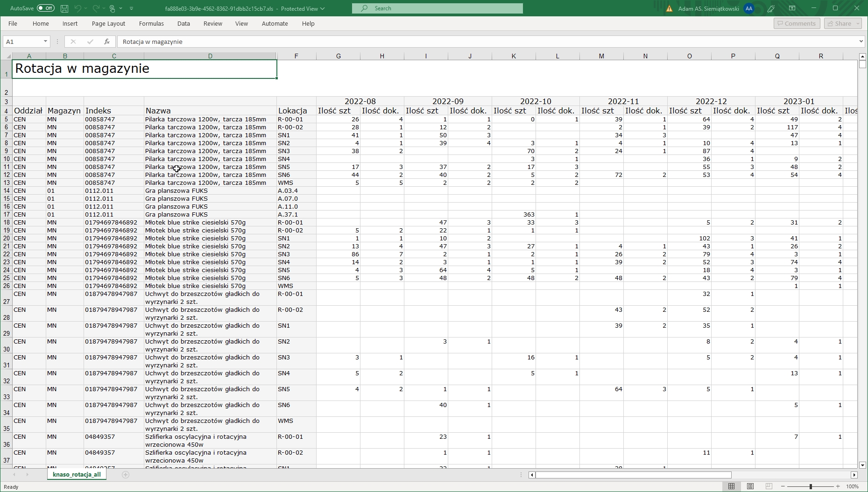Expand the formula bar with chevron

coord(861,42)
